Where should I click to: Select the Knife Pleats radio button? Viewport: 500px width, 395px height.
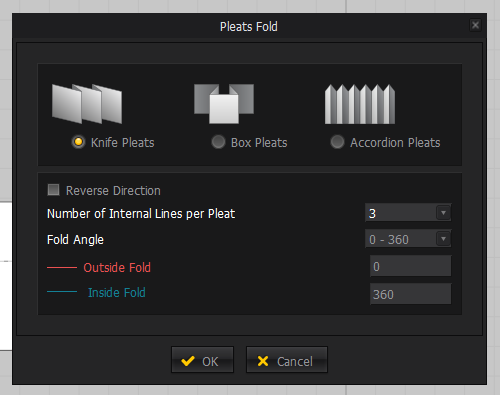tap(78, 142)
